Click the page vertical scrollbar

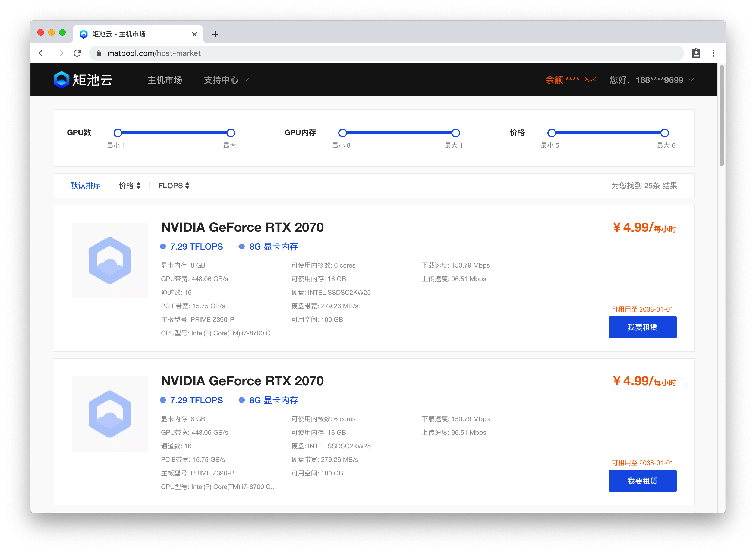(x=721, y=116)
